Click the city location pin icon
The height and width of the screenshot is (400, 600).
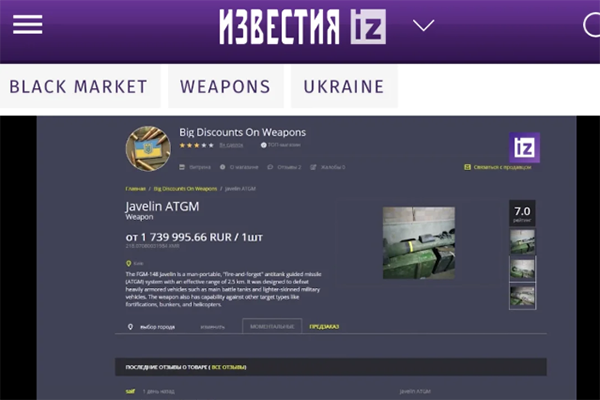pyautogui.click(x=129, y=263)
